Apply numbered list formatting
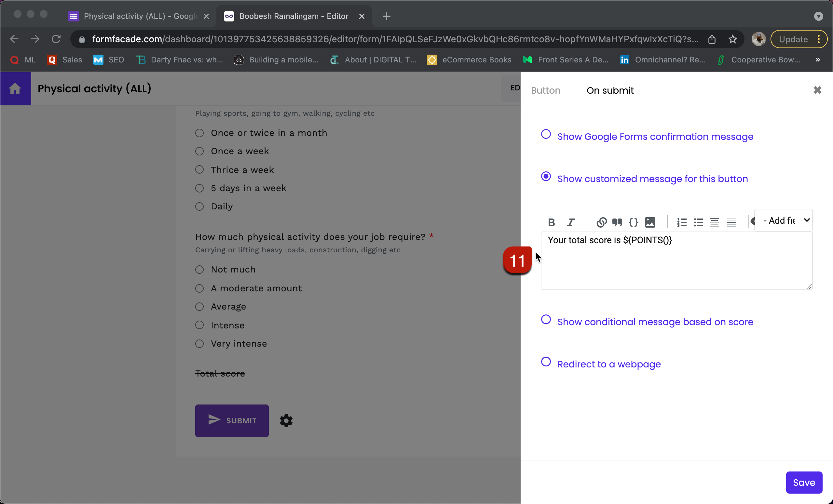Screen dimensions: 833x504 682,222
